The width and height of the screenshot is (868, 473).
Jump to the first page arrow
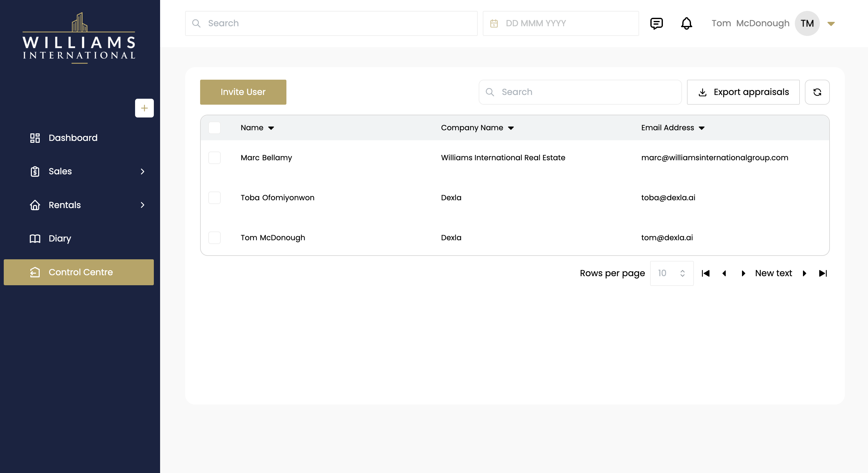coord(706,273)
